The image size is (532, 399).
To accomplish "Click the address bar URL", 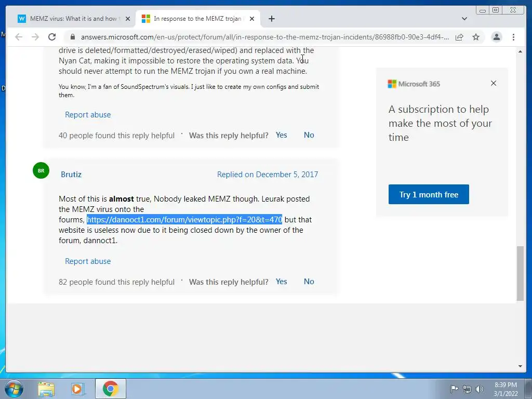I will [x=264, y=37].
